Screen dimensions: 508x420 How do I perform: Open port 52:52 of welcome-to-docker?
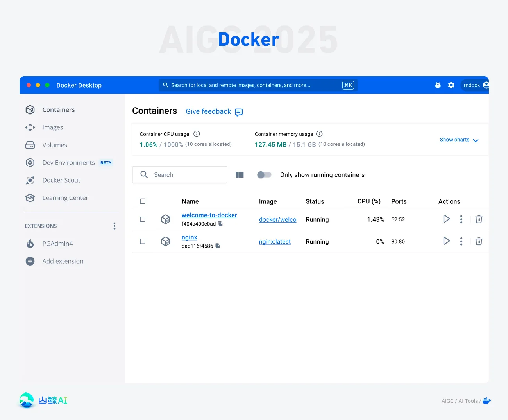pos(398,220)
